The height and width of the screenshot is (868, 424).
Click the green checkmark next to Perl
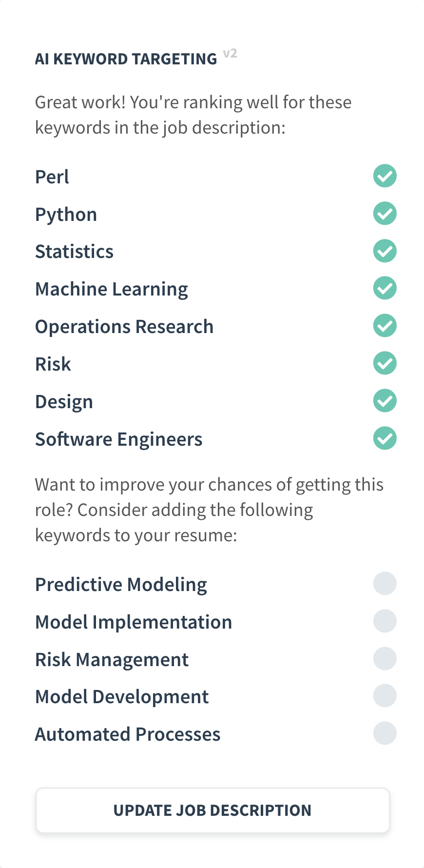[385, 176]
